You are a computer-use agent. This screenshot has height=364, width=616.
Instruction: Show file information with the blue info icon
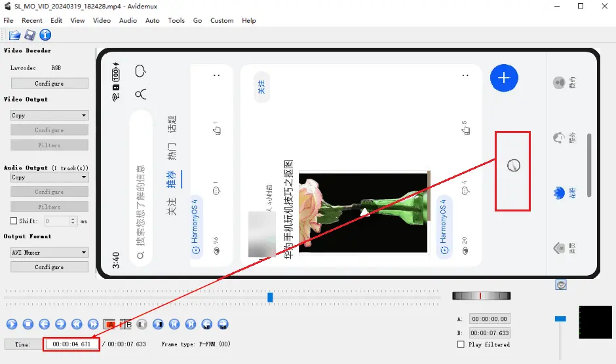click(x=45, y=35)
